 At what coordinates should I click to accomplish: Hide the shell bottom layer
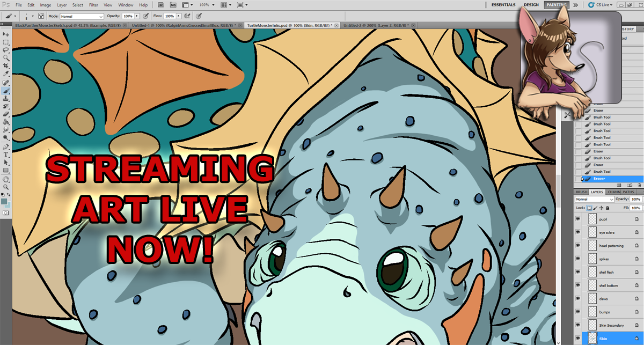[578, 285]
